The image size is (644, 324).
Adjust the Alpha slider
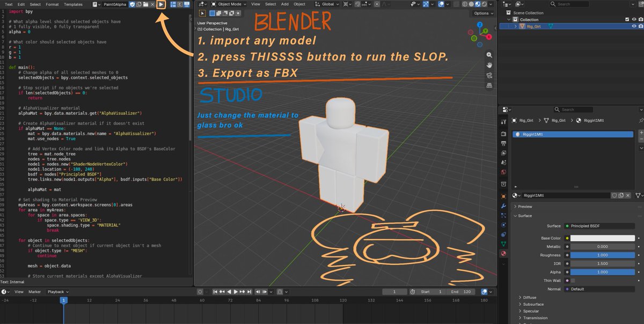[x=602, y=272]
